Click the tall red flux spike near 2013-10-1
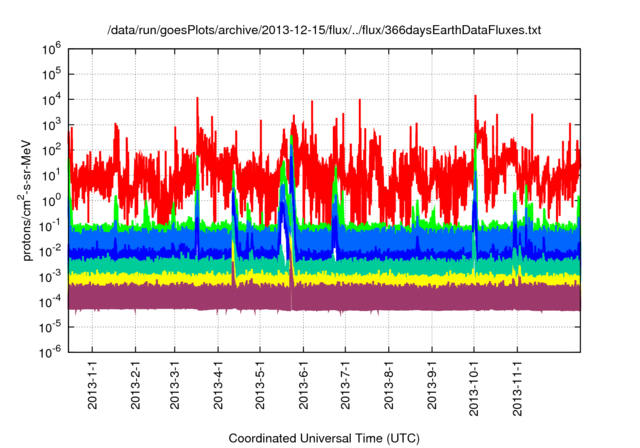The width and height of the screenshot is (640, 448). 475,112
